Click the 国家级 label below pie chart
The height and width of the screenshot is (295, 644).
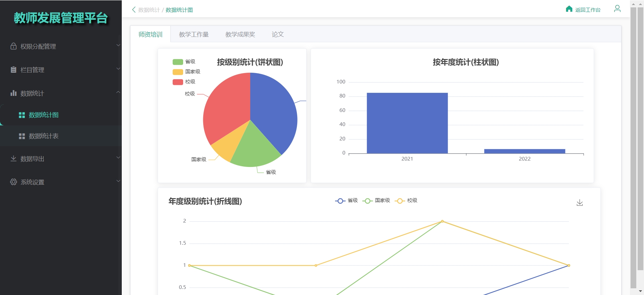pos(199,160)
